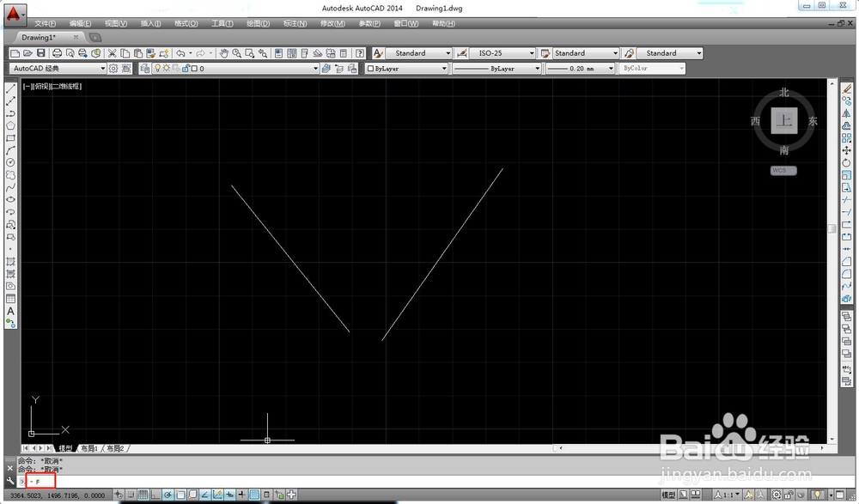Toggle Snap Mode in status bar
The image size is (859, 504).
click(131, 495)
